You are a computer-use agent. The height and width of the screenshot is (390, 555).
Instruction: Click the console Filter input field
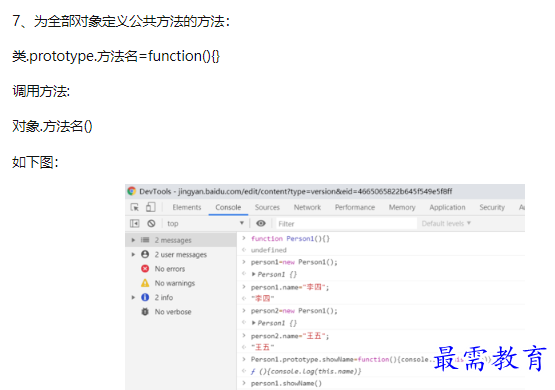pos(346,224)
